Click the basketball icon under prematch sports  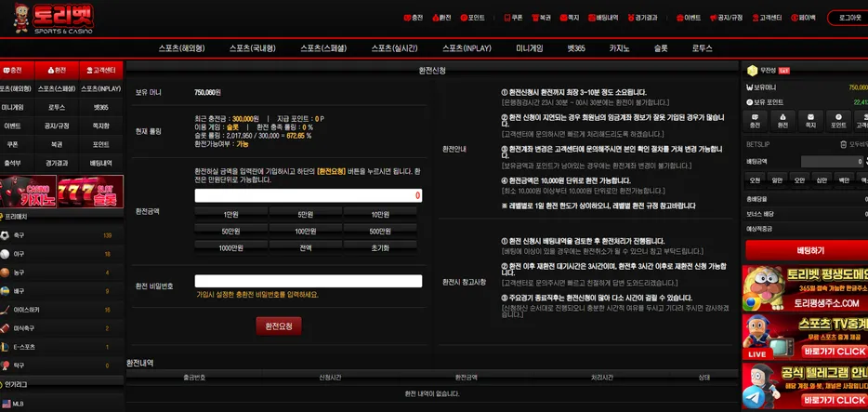tap(5, 272)
